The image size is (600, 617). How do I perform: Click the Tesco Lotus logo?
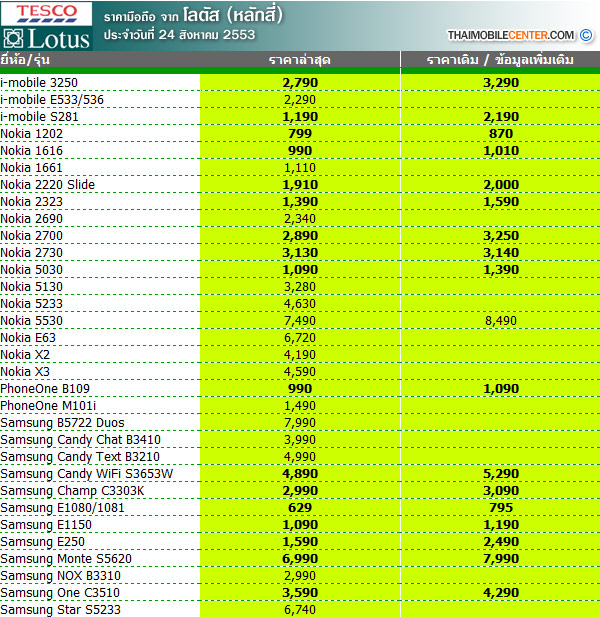46,26
